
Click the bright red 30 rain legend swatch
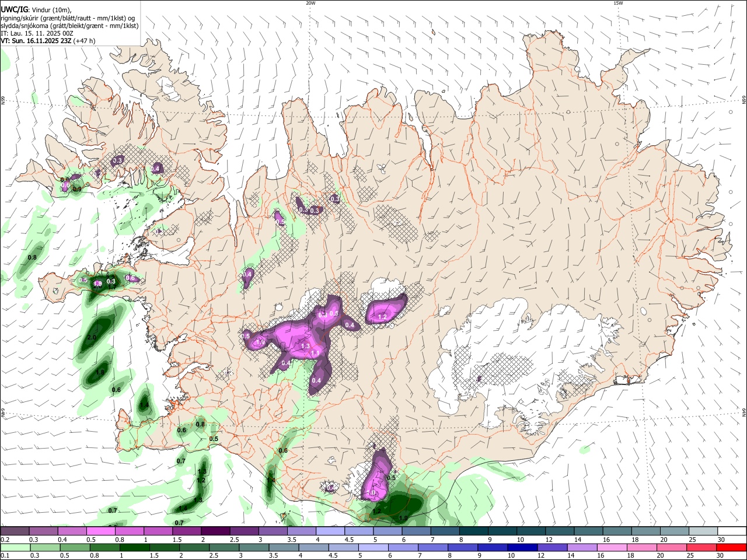click(x=731, y=548)
